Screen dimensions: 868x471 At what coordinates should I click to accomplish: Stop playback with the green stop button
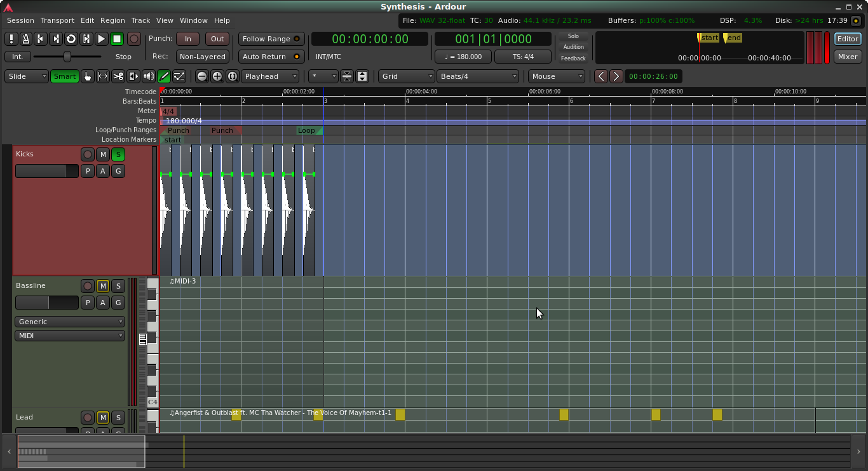[117, 39]
